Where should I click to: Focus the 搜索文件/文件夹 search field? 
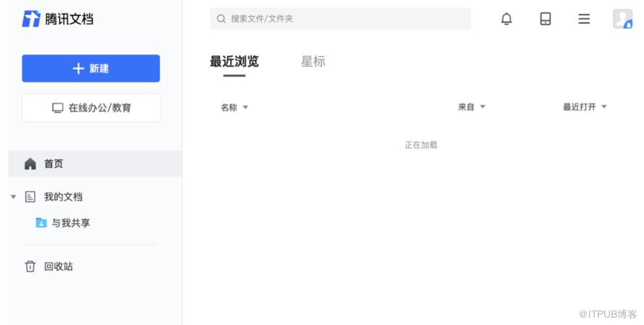point(340,19)
